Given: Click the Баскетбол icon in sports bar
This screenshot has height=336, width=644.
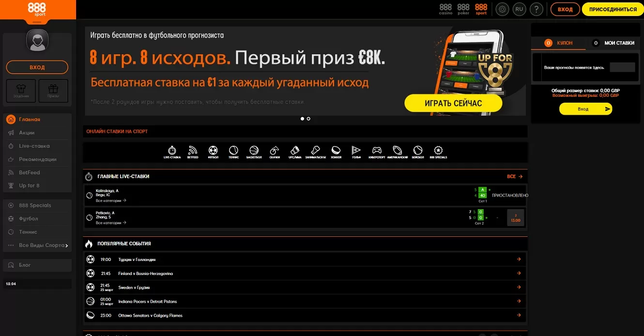Looking at the screenshot, I should coord(254,151).
